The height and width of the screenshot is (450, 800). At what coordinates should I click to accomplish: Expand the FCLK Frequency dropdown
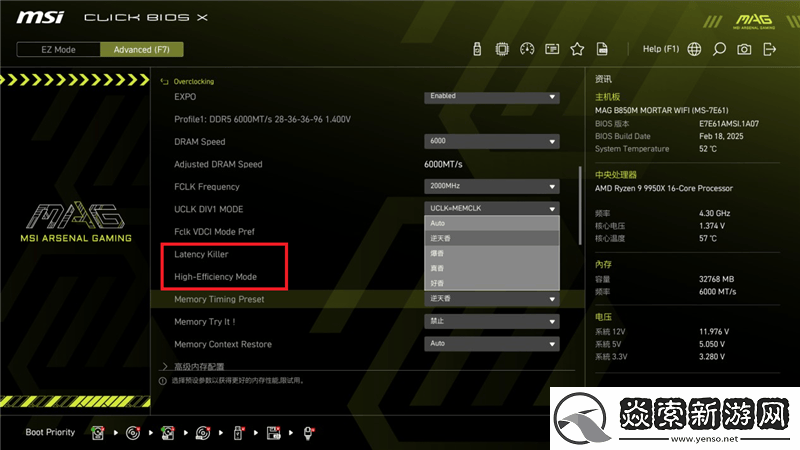click(491, 186)
